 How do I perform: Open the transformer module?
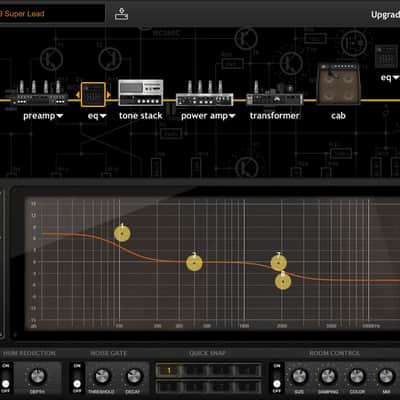pyautogui.click(x=274, y=94)
